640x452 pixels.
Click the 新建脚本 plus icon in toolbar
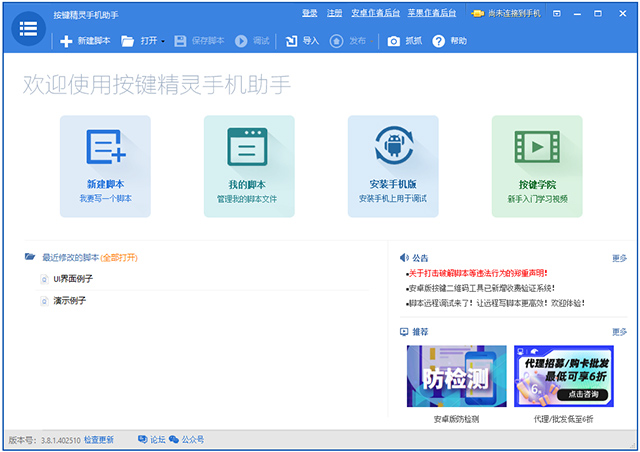tap(66, 41)
